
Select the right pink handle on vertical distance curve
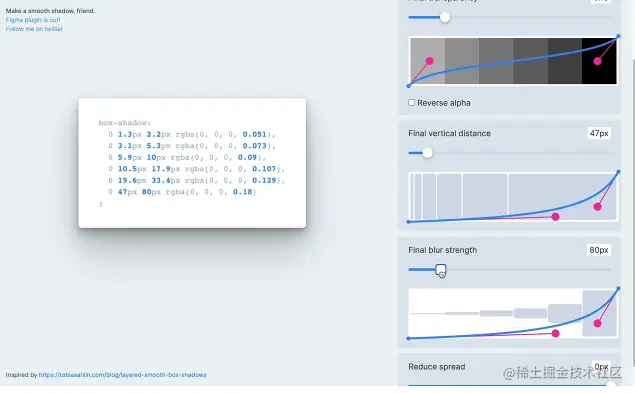pyautogui.click(x=597, y=207)
